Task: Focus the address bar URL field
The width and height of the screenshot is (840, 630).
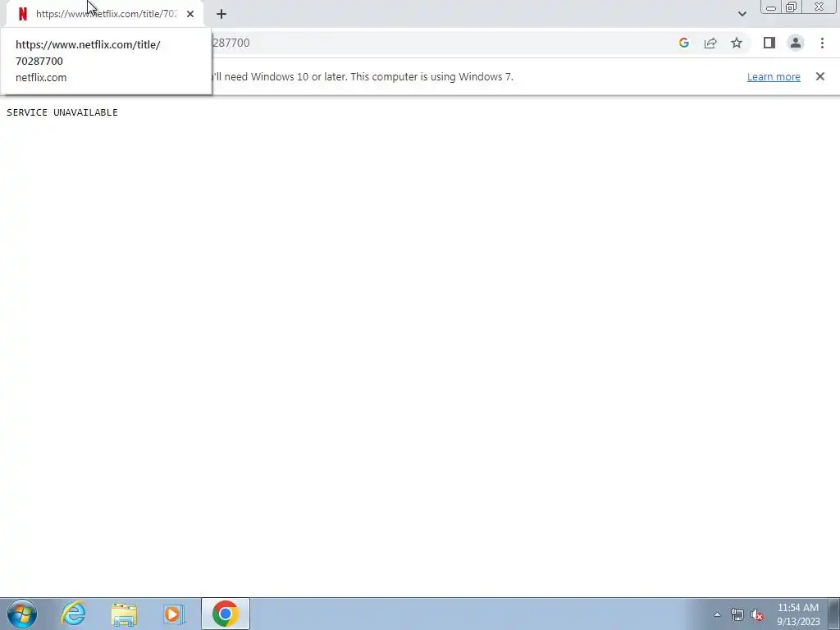Action: (440, 43)
